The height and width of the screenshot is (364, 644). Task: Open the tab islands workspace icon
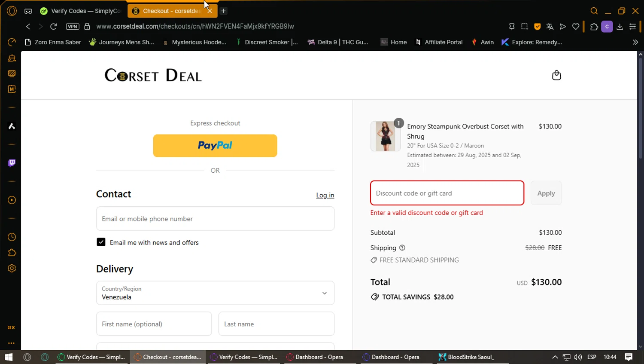pyautogui.click(x=28, y=11)
